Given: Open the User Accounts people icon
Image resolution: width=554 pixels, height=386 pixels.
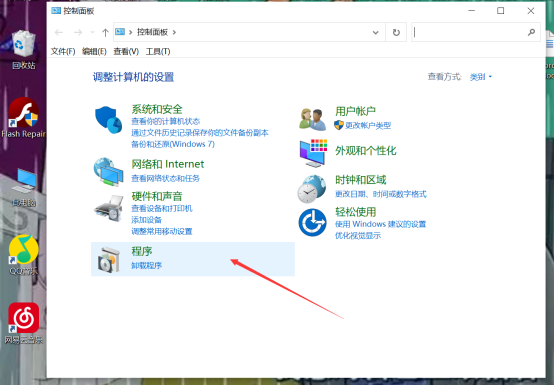Looking at the screenshot, I should click(312, 119).
